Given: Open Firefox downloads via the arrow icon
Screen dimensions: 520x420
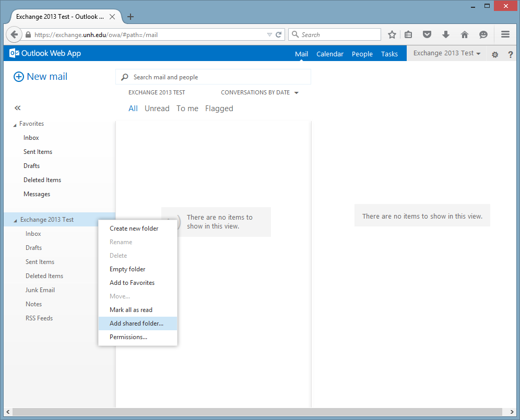Looking at the screenshot, I should tap(445, 34).
